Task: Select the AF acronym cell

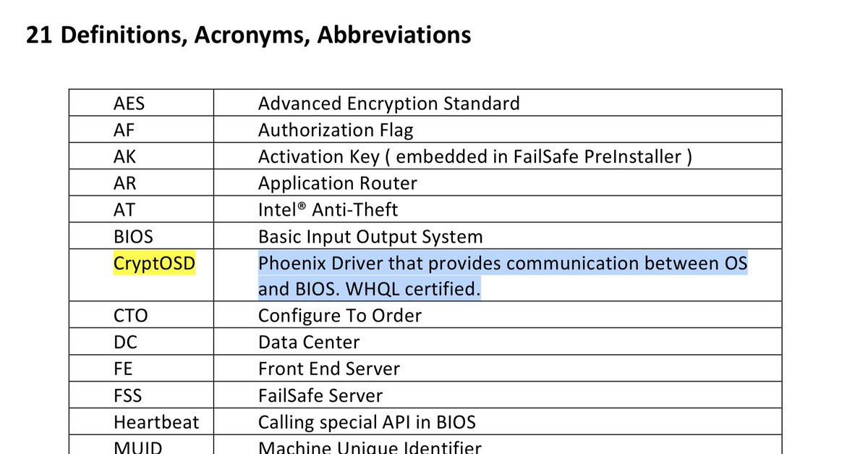Action: [141, 130]
